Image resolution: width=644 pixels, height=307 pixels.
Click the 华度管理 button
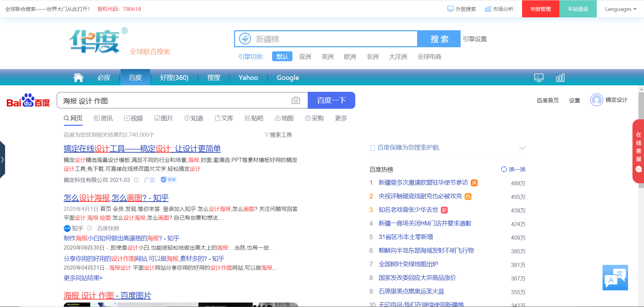coord(541,9)
